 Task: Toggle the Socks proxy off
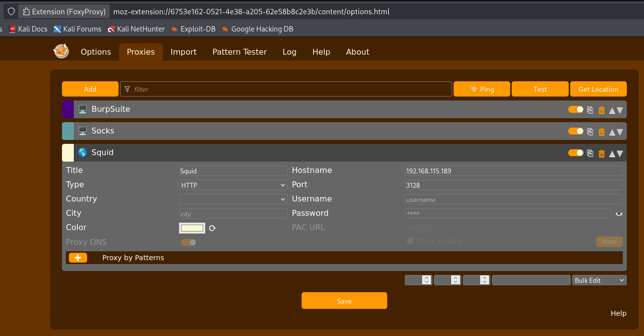point(576,131)
